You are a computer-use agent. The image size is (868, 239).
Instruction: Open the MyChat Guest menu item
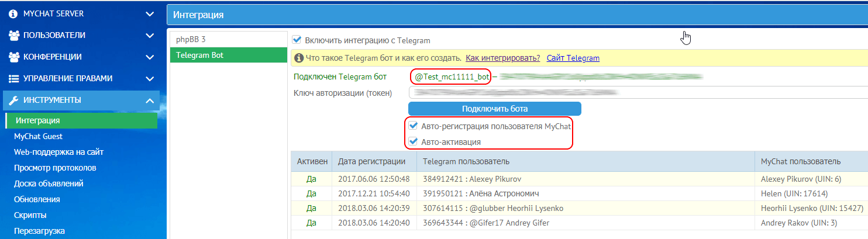pyautogui.click(x=38, y=136)
